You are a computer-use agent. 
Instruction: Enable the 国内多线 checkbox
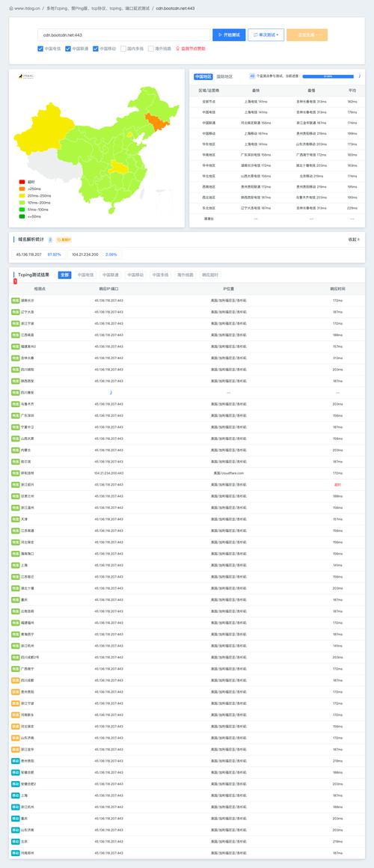[123, 49]
